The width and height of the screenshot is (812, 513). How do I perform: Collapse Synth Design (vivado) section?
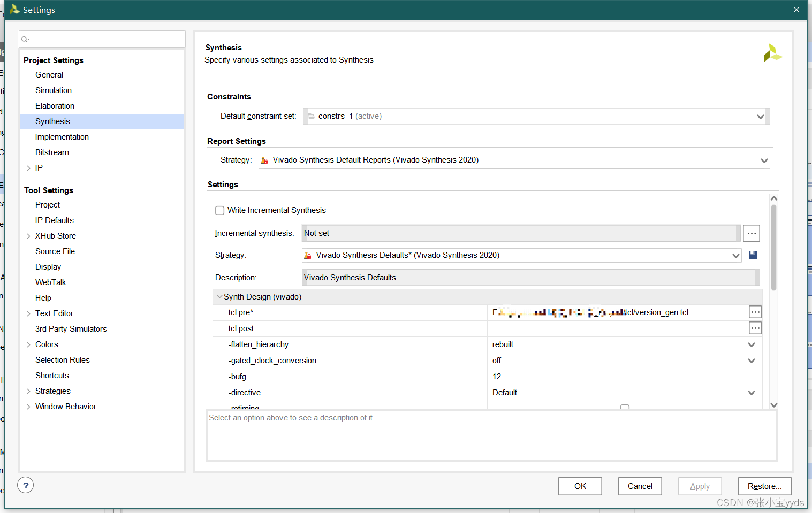point(219,297)
